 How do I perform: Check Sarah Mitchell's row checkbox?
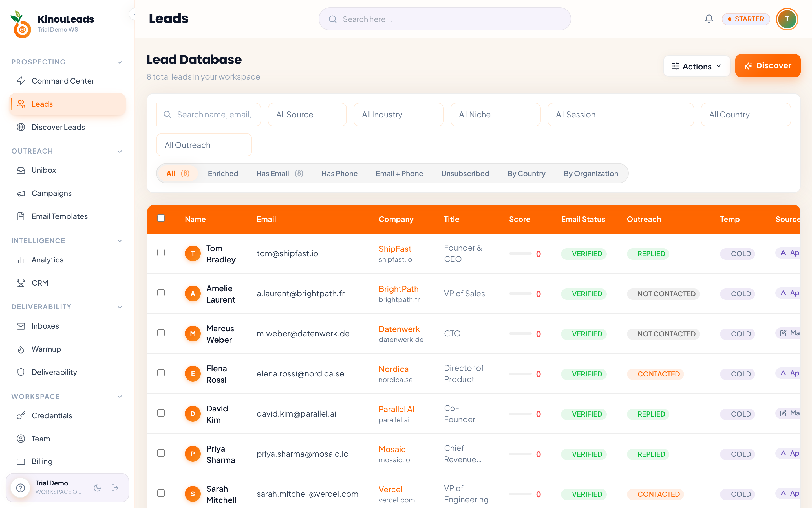point(161,493)
